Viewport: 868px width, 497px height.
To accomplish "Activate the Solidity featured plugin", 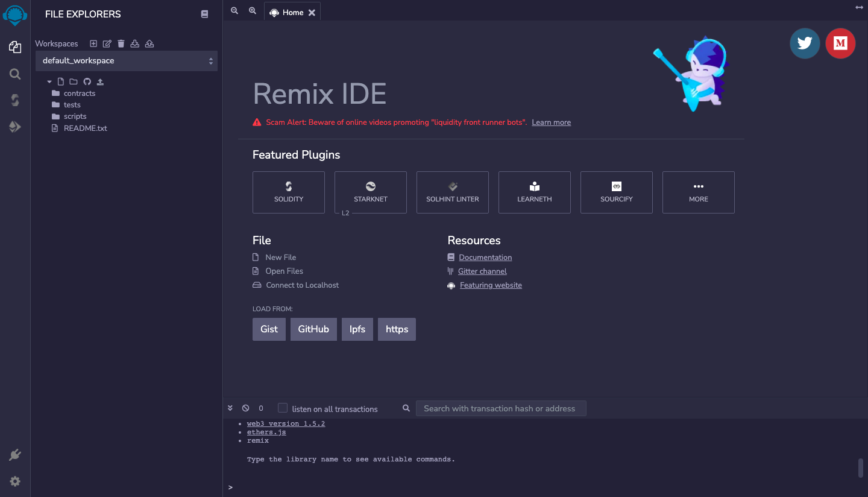I will [289, 192].
